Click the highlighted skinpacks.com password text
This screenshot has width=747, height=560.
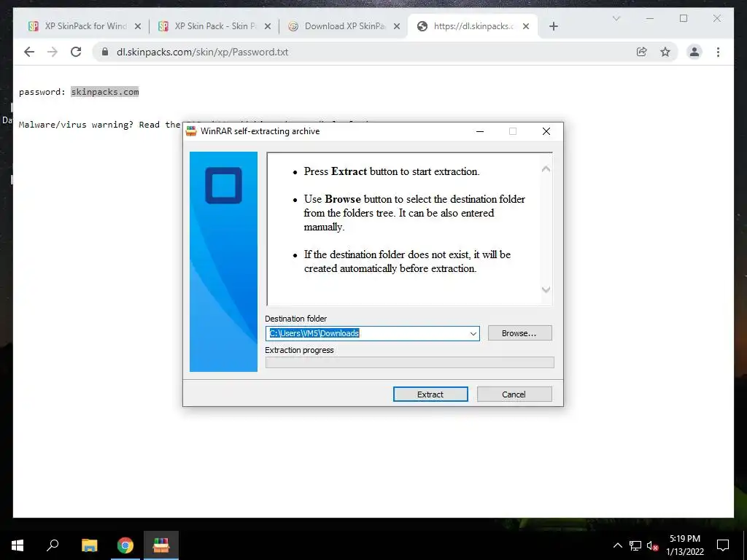coord(105,92)
